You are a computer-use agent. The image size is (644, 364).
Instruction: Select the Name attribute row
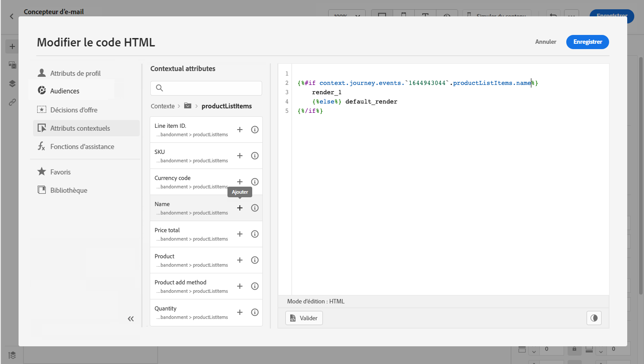206,208
